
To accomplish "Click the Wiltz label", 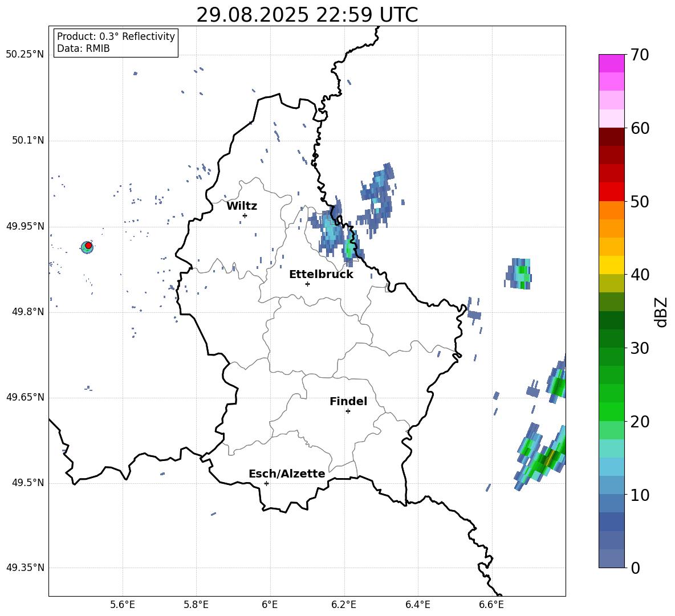I will (242, 206).
